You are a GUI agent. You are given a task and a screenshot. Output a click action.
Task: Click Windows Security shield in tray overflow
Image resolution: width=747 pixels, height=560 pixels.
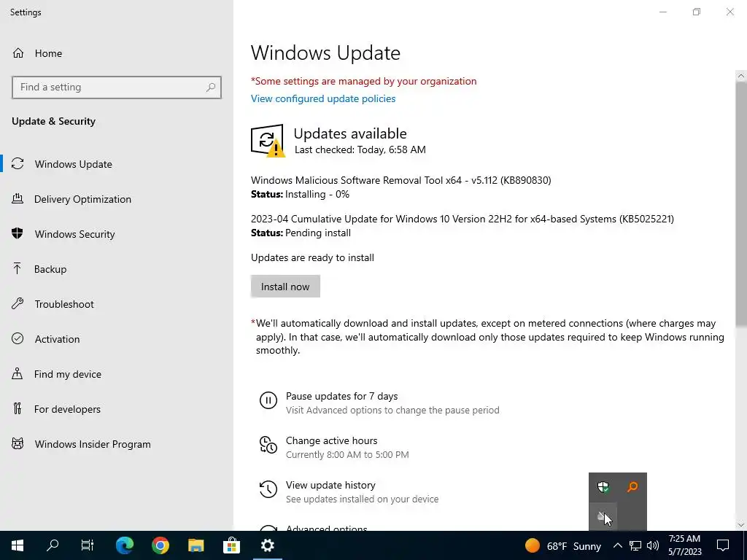pyautogui.click(x=603, y=486)
